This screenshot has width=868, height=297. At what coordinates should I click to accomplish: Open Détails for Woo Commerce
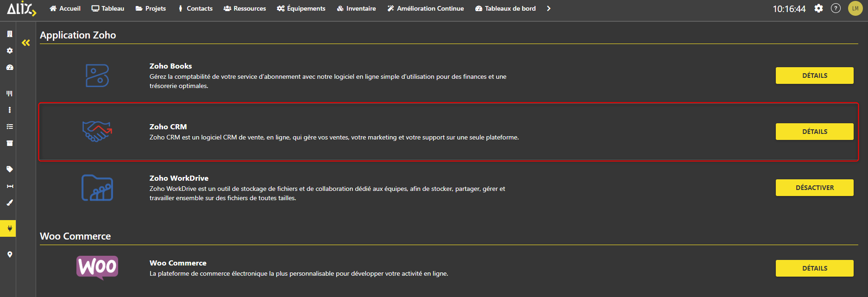pos(814,268)
